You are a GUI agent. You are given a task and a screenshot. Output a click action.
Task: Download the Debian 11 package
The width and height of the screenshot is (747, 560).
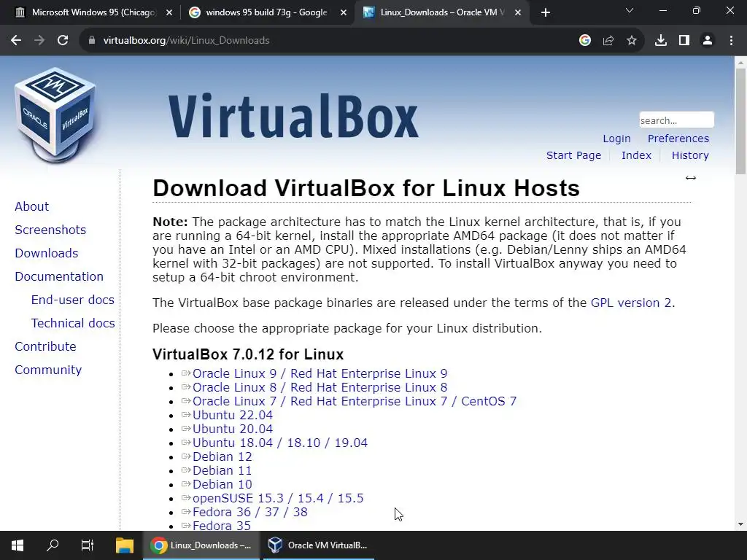(222, 470)
